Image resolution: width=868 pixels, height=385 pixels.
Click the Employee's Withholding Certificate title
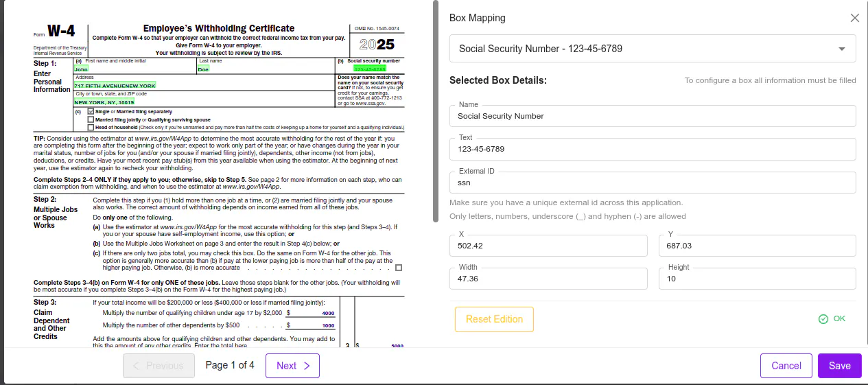(219, 28)
